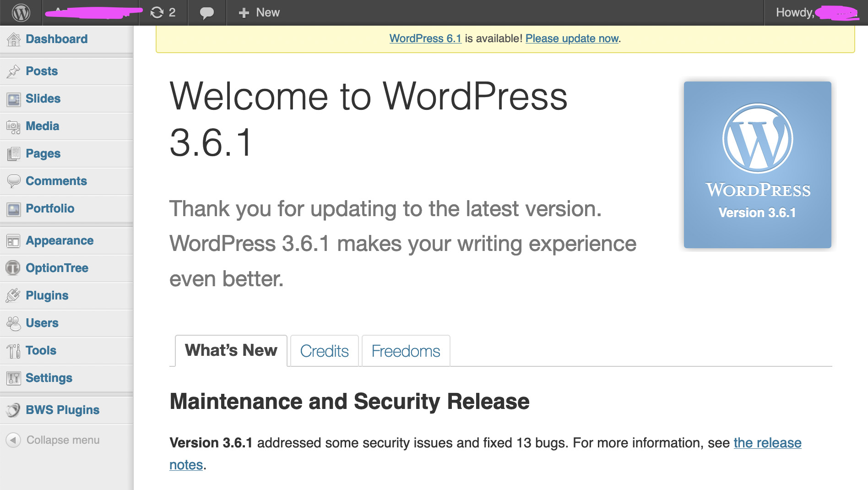Click the Tools wrench icon
The height and width of the screenshot is (490, 868).
(x=14, y=351)
